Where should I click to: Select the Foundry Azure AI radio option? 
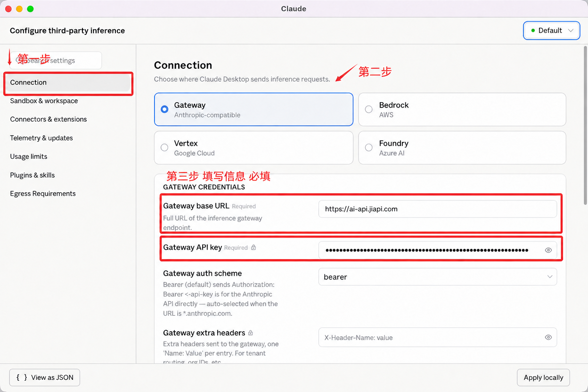[369, 147]
